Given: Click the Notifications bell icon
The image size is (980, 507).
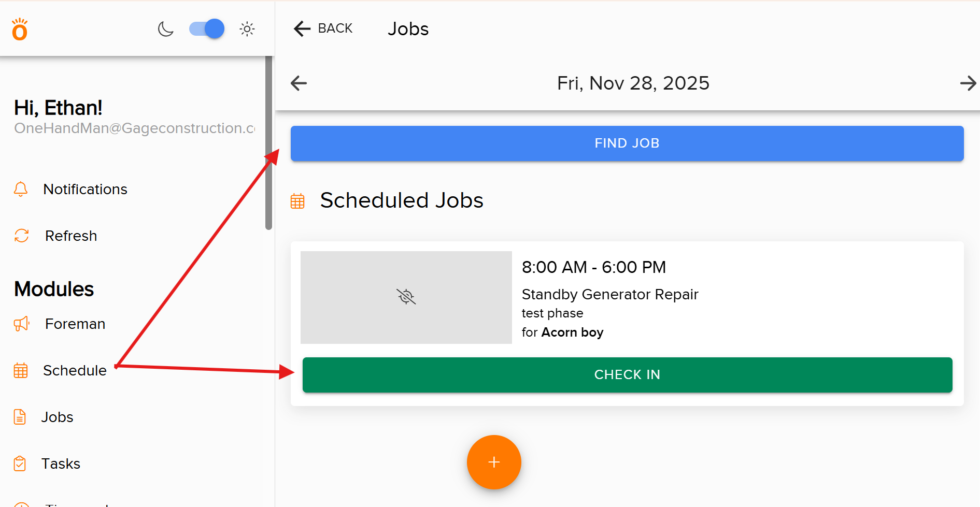Looking at the screenshot, I should coord(21,189).
